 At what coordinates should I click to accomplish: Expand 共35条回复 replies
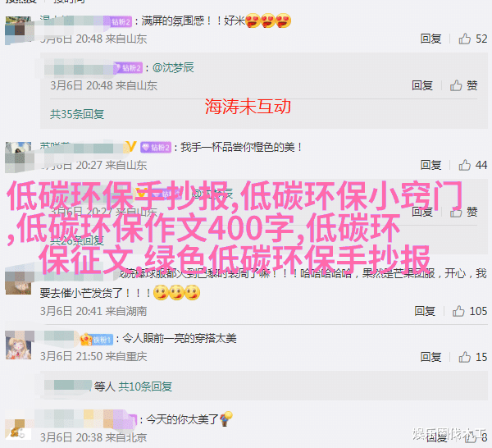(77, 114)
